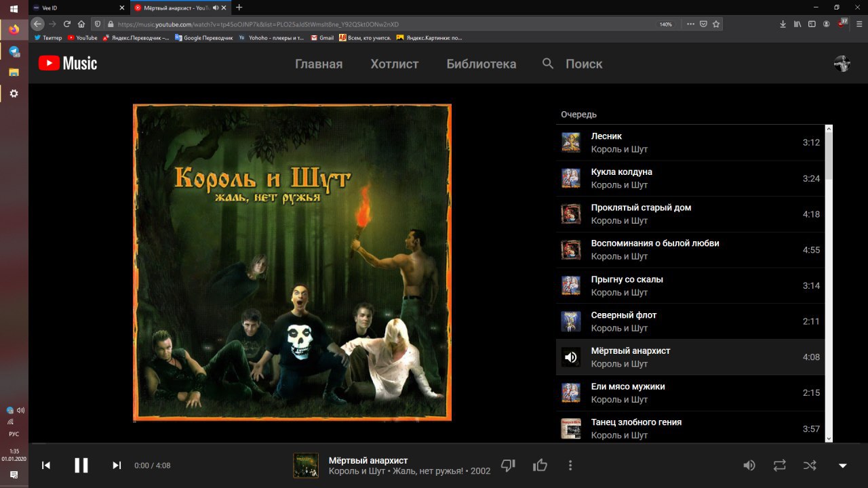Play Лесник from the queue

tap(690, 142)
